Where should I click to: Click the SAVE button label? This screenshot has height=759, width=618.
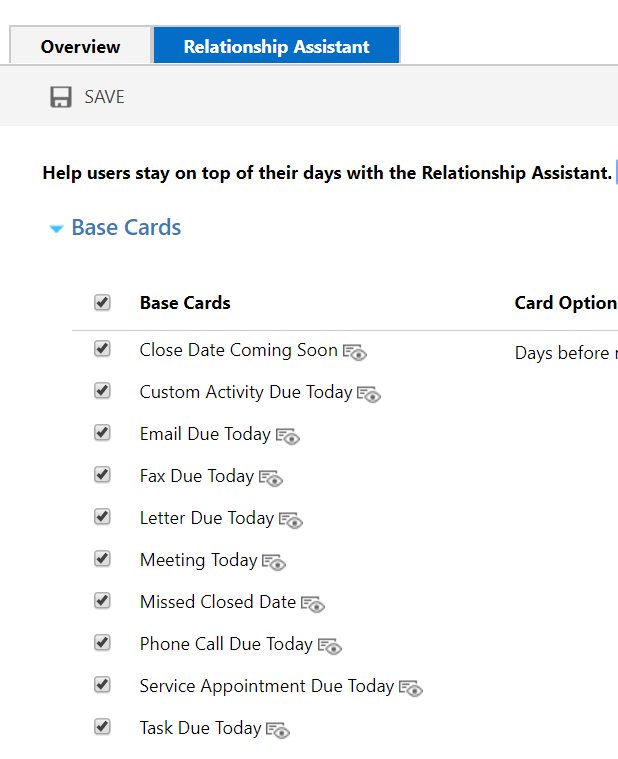104,97
